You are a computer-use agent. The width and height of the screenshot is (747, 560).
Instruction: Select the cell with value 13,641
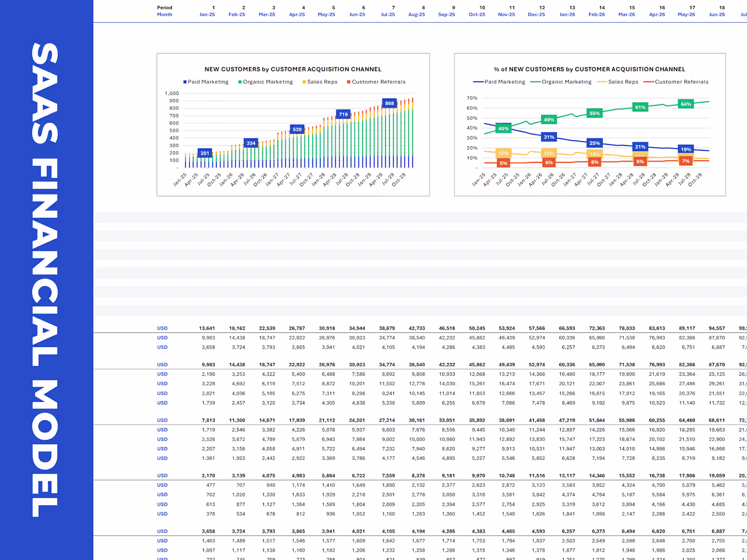(x=207, y=329)
